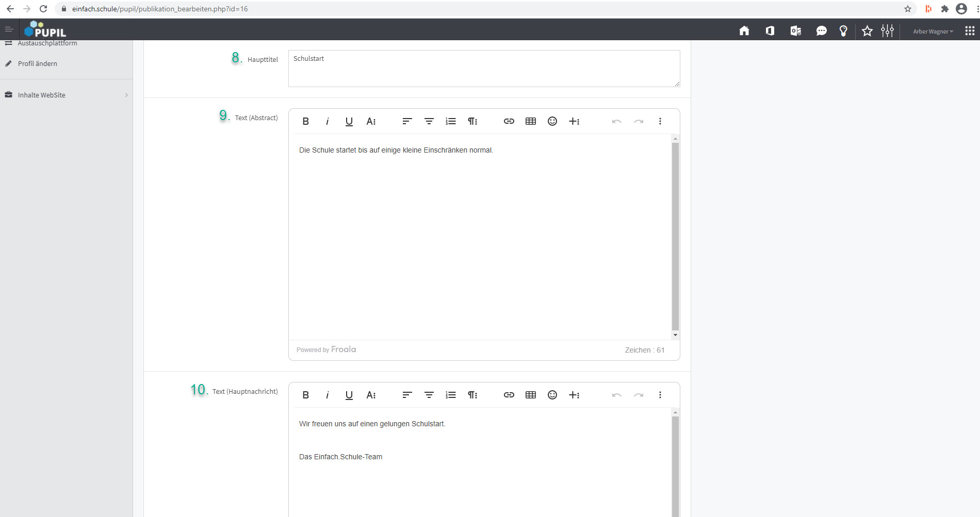Open paragraph options in Hauptnachricht editor
The height and width of the screenshot is (517, 980).
coord(472,395)
